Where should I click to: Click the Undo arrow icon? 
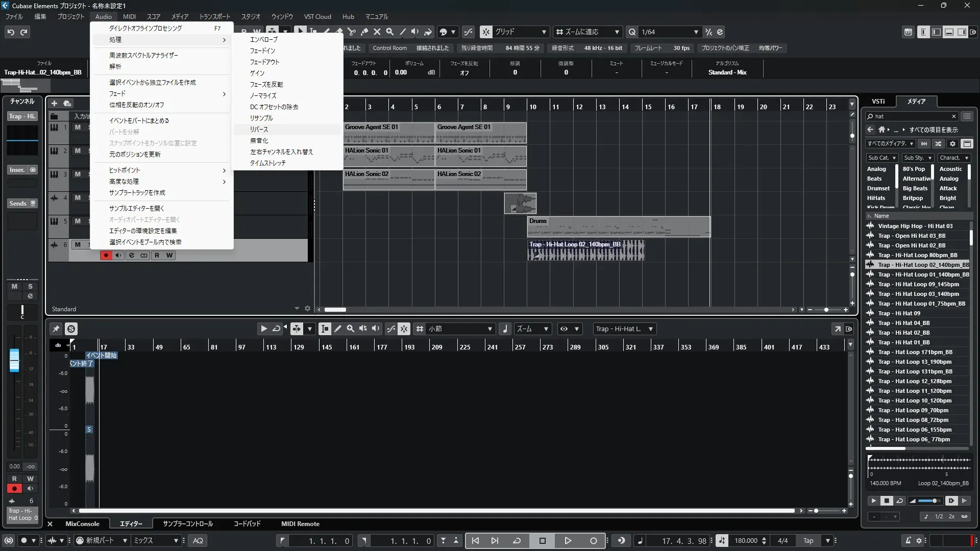[x=11, y=32]
